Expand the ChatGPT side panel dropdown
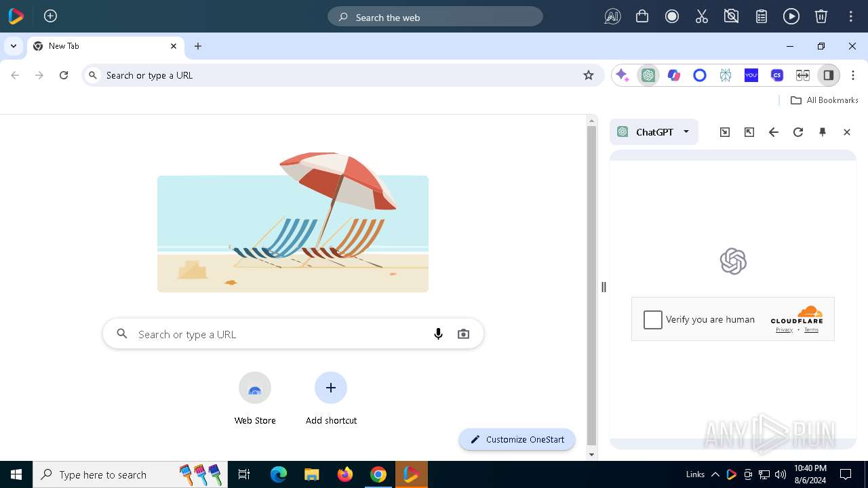Image resolution: width=868 pixels, height=488 pixels. click(653, 132)
